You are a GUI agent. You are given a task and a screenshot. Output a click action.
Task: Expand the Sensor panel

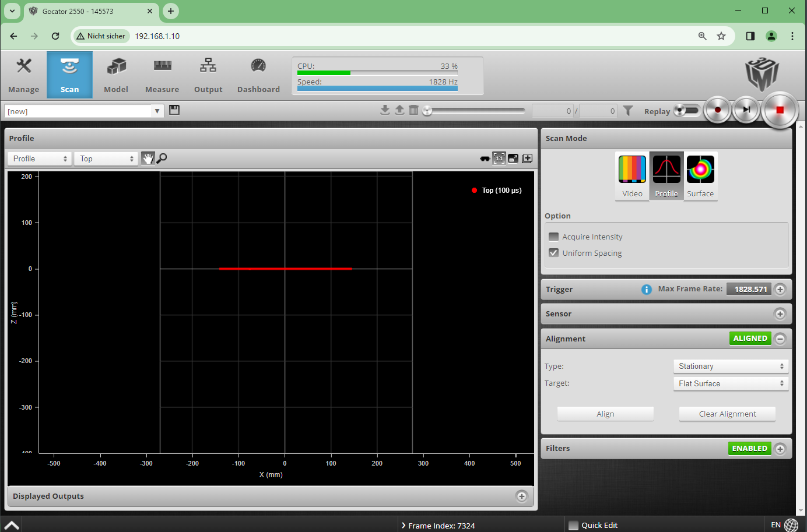coord(780,313)
